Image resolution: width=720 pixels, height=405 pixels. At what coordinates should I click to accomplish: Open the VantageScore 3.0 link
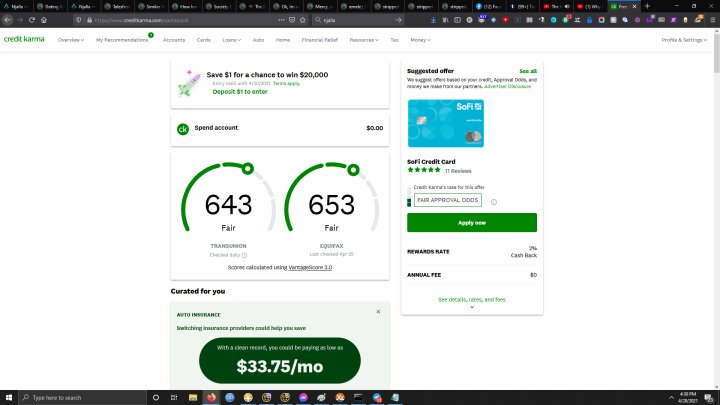click(x=310, y=267)
